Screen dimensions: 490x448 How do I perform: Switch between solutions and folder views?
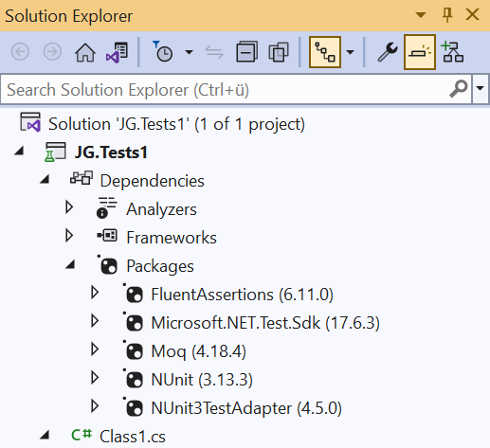point(117,52)
